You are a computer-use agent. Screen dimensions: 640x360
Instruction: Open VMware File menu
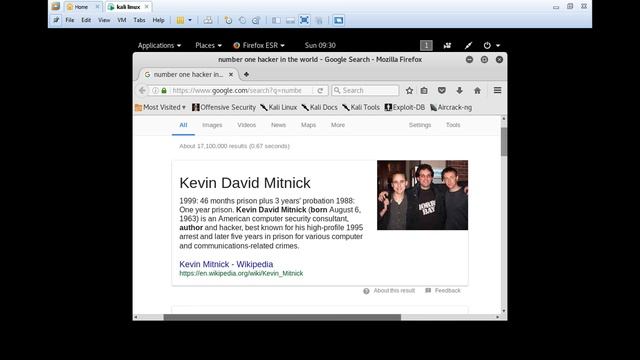pos(70,20)
